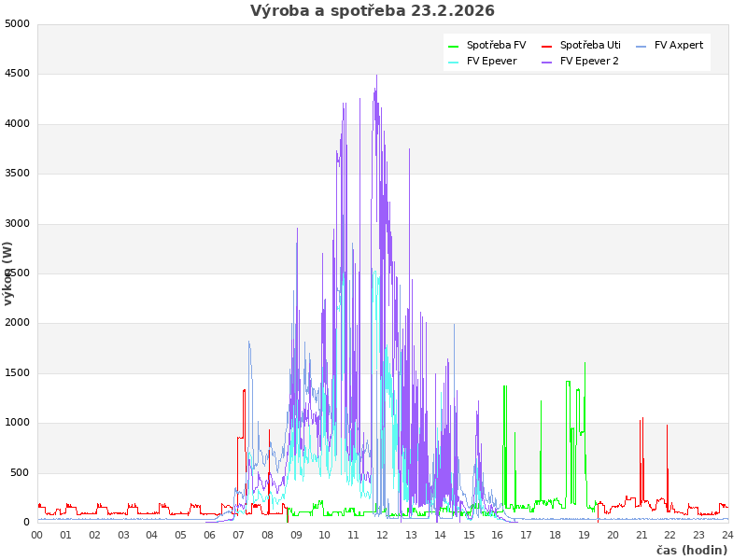Click the cyan FV Epever legend swatch
The image size is (747, 560).
tap(454, 62)
